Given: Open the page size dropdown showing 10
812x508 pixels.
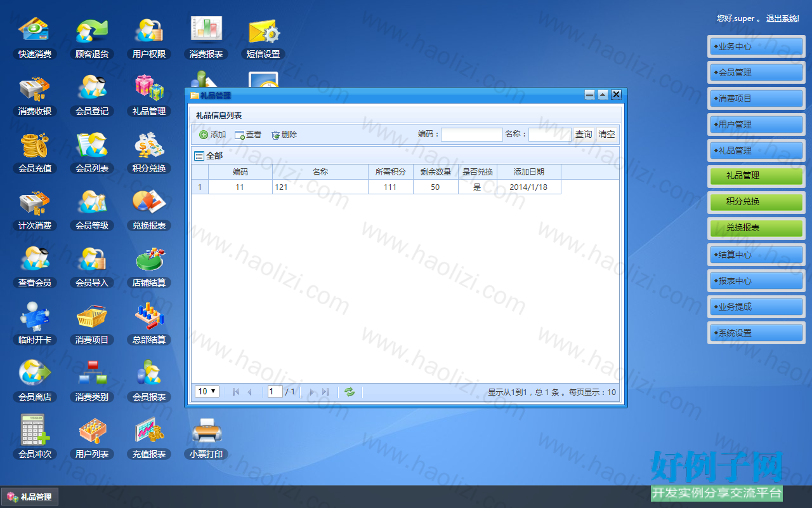Looking at the screenshot, I should [207, 391].
